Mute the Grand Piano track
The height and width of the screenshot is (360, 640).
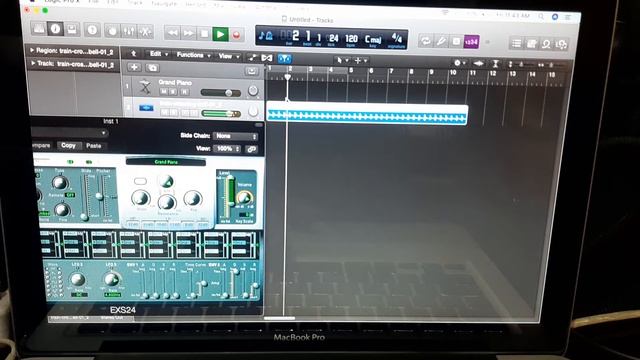(x=164, y=91)
